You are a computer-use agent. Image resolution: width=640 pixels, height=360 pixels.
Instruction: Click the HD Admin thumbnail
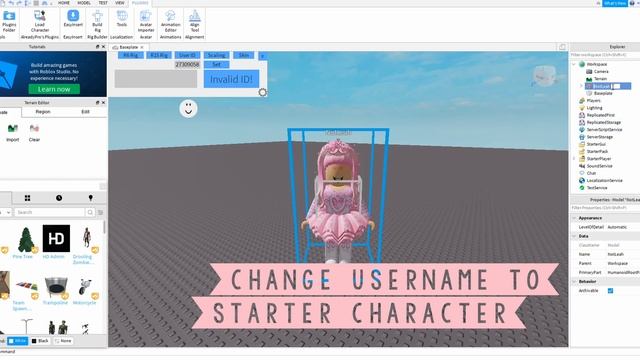pos(56,238)
